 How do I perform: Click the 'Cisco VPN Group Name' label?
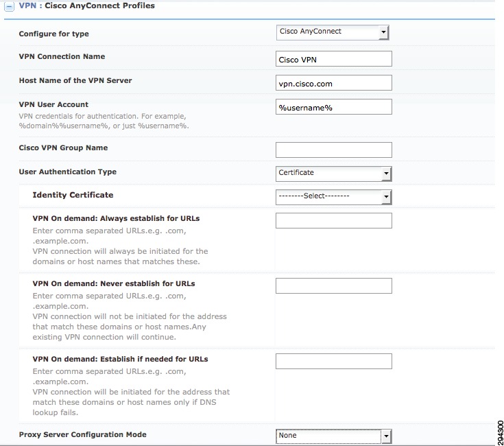pyautogui.click(x=63, y=148)
